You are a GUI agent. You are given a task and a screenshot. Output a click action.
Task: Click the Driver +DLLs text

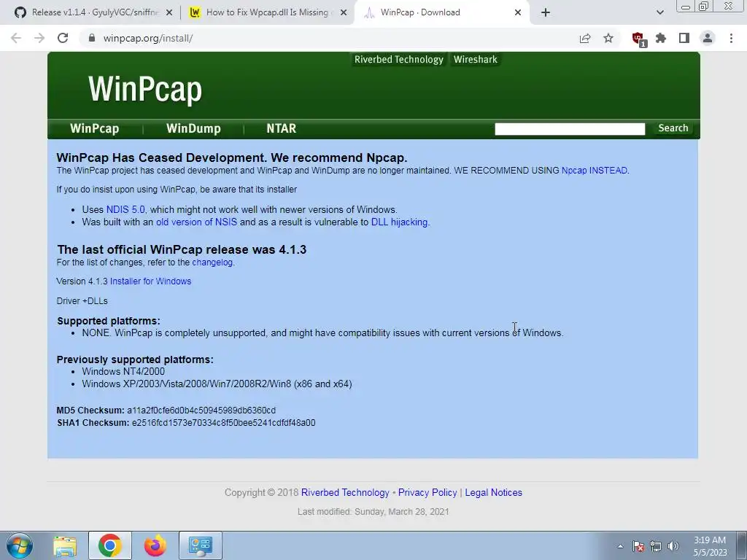pos(82,301)
